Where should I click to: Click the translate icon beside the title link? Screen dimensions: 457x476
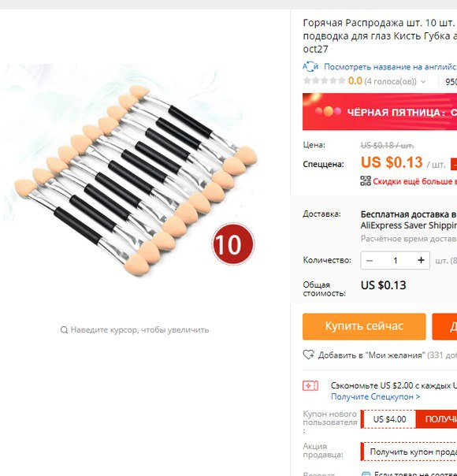tap(310, 66)
